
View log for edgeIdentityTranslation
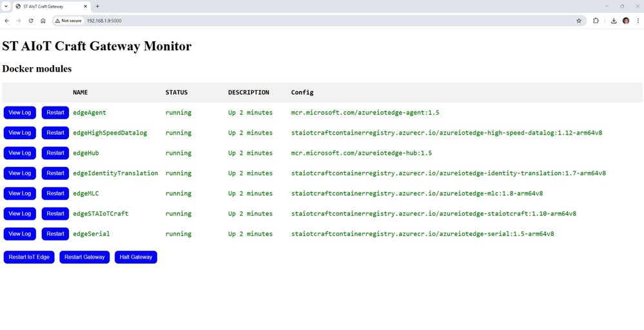point(20,173)
